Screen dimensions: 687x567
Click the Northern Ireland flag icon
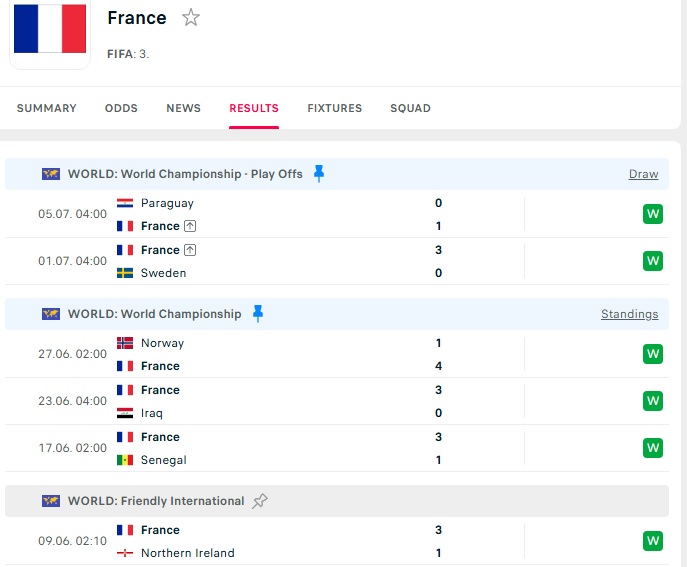tap(125, 553)
